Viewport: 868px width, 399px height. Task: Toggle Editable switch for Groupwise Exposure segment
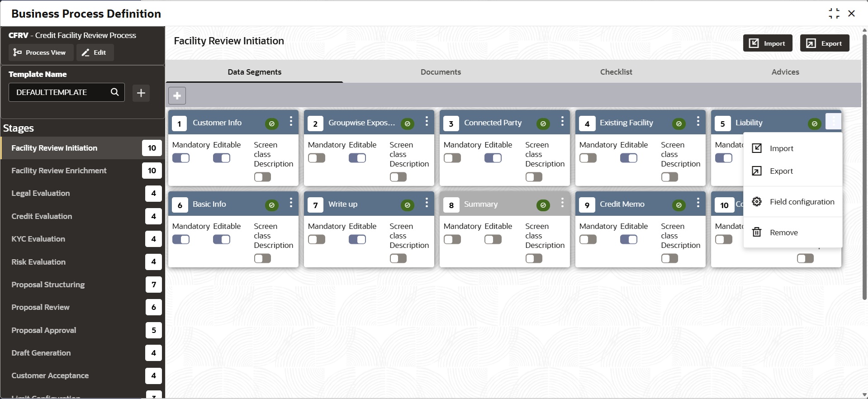[357, 158]
